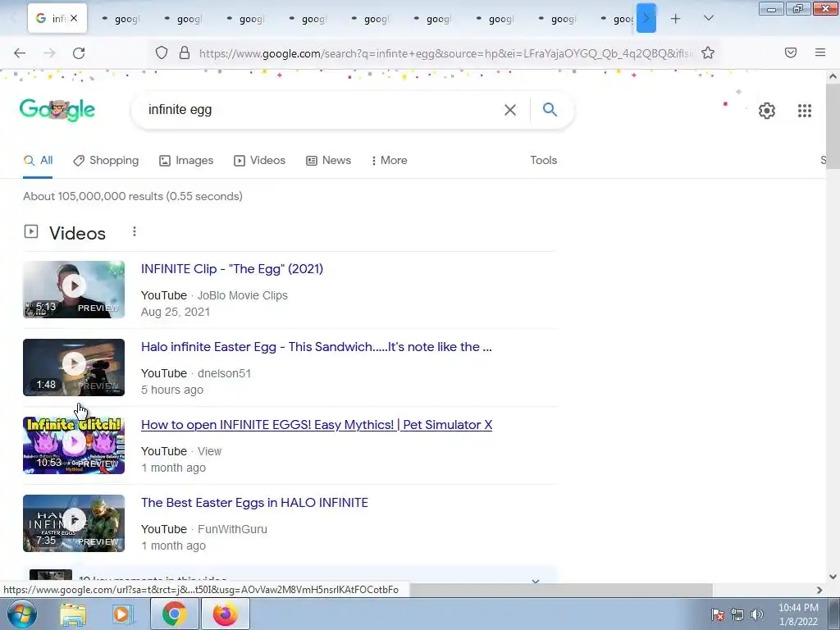Clear the search box text

tap(510, 110)
